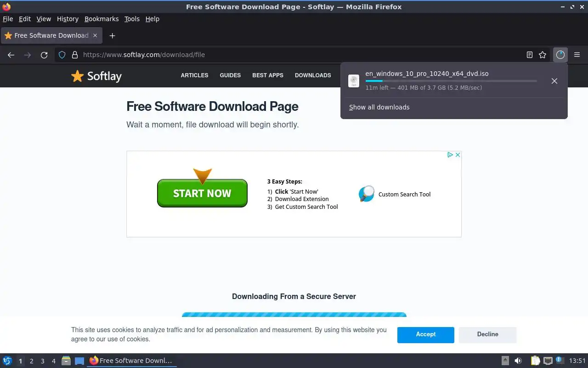Reload the current page
This screenshot has width=588, height=368.
point(44,55)
